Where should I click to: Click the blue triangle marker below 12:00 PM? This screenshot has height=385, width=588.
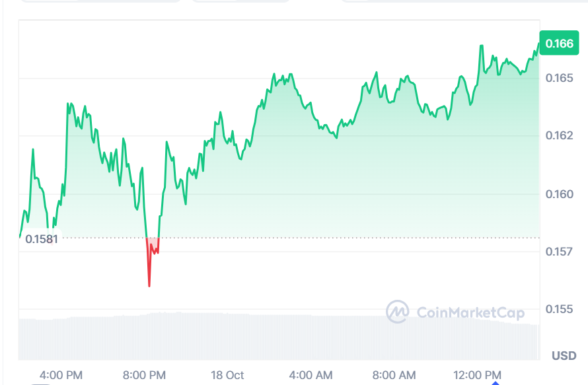[x=495, y=382]
